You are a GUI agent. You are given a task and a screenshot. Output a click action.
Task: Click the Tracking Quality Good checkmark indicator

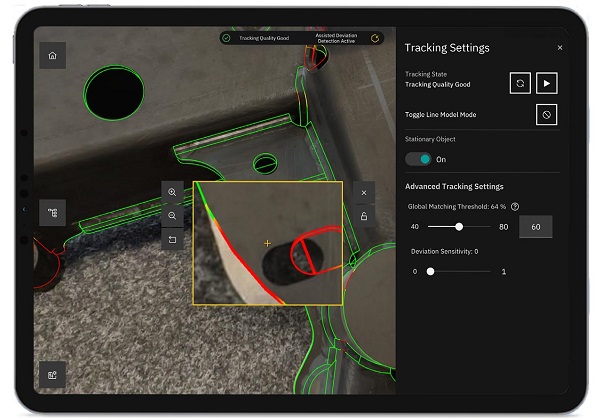point(227,38)
